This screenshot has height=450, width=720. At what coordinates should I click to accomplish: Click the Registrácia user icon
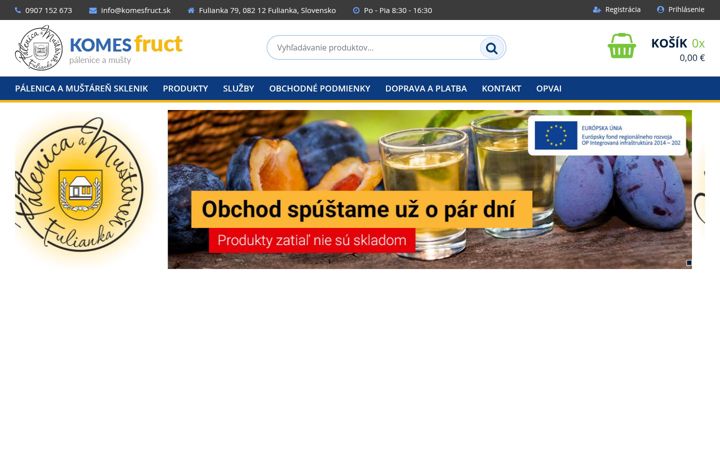click(597, 10)
